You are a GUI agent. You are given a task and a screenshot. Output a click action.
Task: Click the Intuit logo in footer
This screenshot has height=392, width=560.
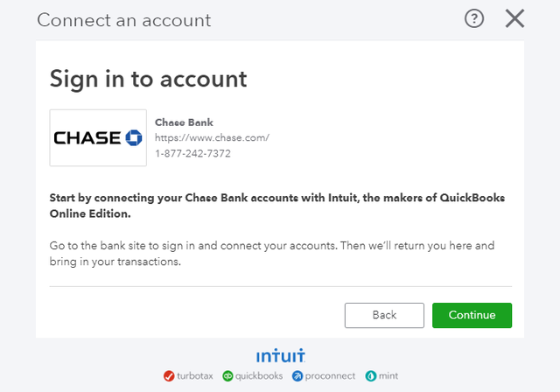pos(280,355)
